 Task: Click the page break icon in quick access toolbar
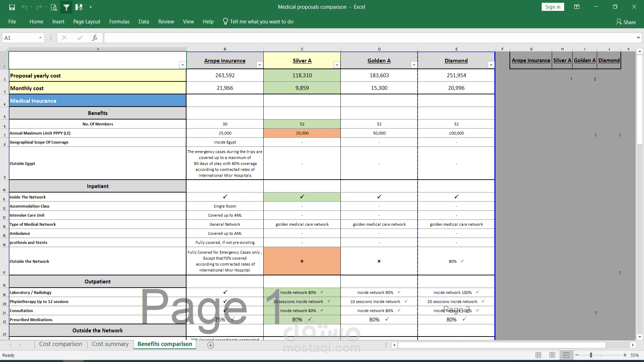tap(79, 7)
